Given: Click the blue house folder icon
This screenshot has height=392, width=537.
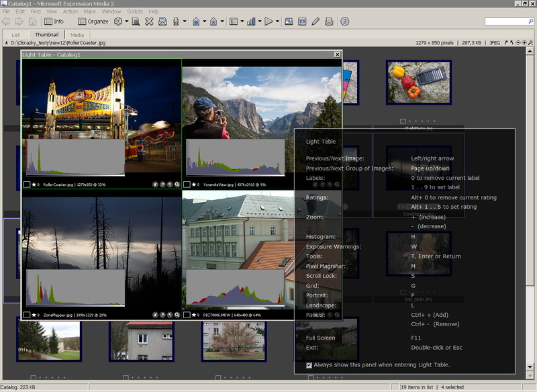Looking at the screenshot, I should point(196,21).
